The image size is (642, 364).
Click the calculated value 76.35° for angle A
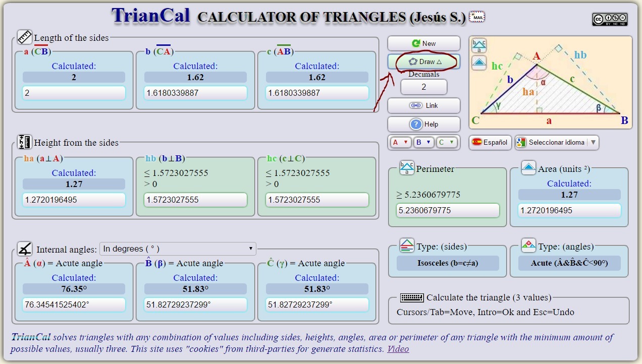(x=74, y=289)
